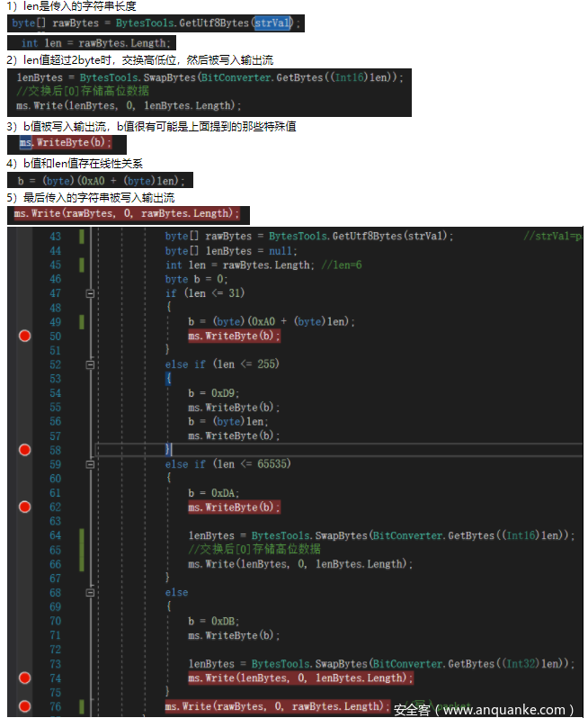Collapse the if (len <= 31) block
Image resolution: width=588 pixels, height=727 pixels.
(x=90, y=293)
